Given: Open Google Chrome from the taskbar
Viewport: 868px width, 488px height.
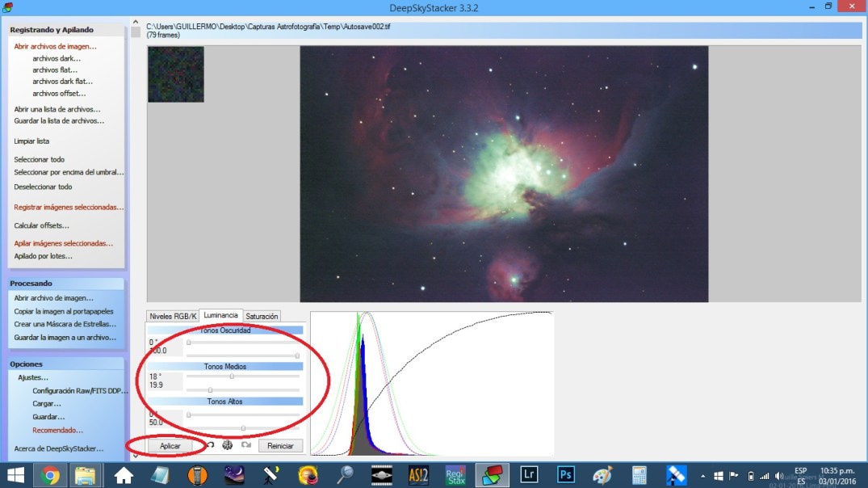Looking at the screenshot, I should tap(50, 473).
